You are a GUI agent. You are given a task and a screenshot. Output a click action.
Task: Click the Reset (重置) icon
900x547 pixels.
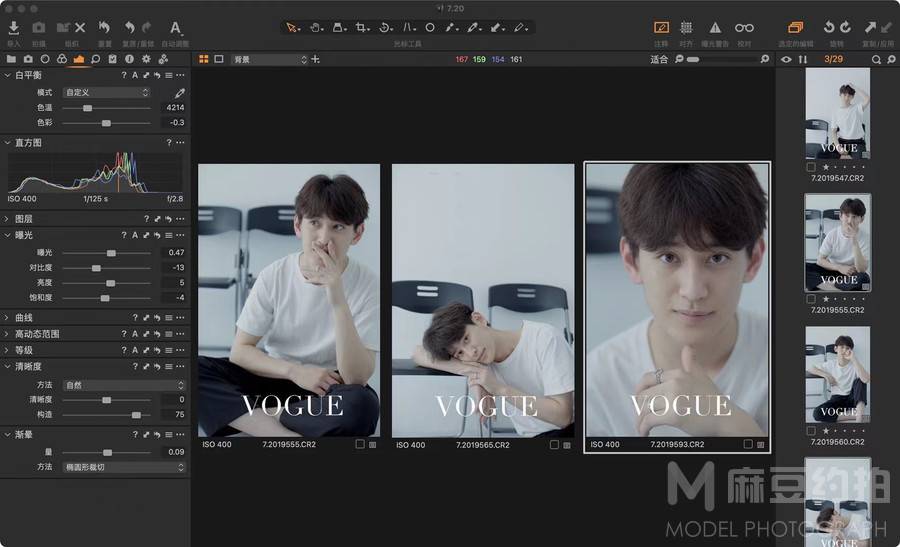[104, 27]
